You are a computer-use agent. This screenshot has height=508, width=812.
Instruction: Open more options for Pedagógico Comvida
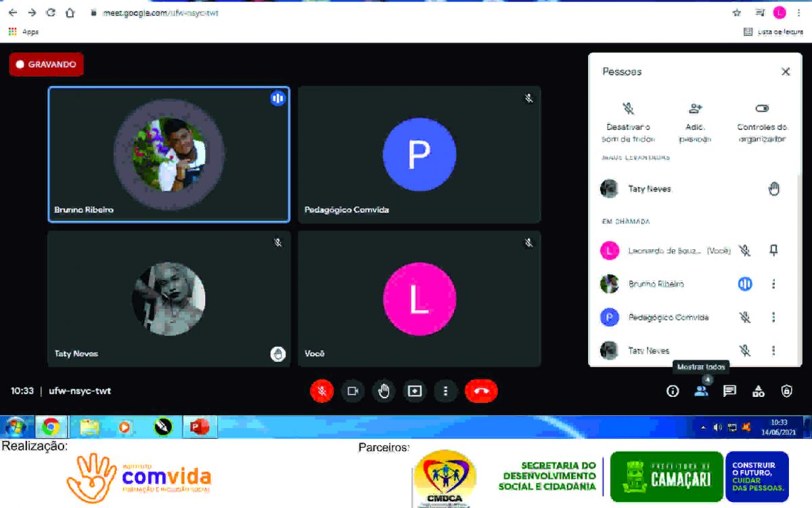tap(774, 317)
